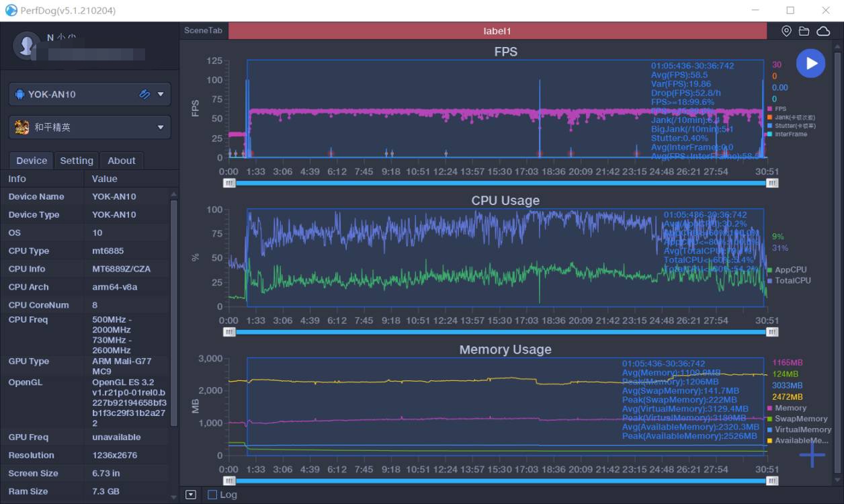Open the 和平精英 app selection dropdown
This screenshot has height=504, width=844.
tap(89, 127)
